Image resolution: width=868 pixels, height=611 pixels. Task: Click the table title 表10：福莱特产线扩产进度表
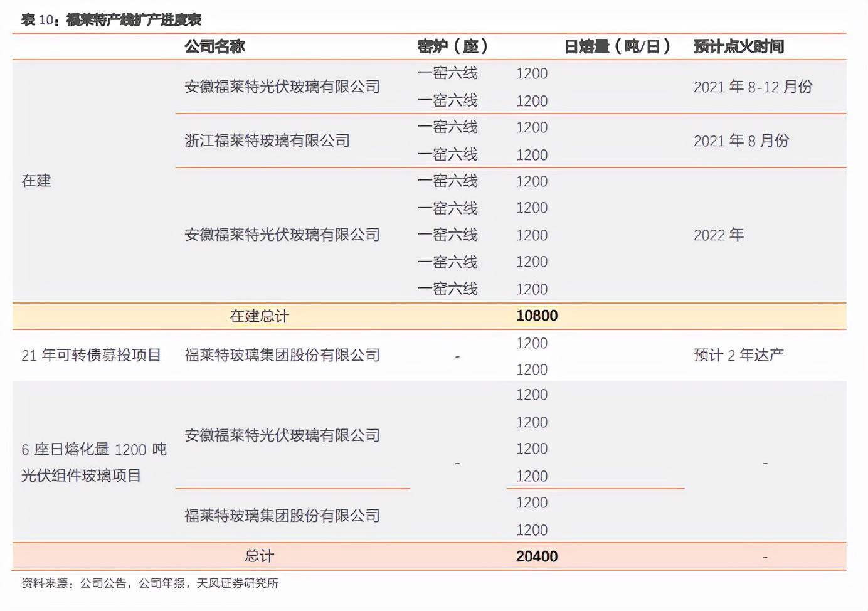pyautogui.click(x=111, y=19)
